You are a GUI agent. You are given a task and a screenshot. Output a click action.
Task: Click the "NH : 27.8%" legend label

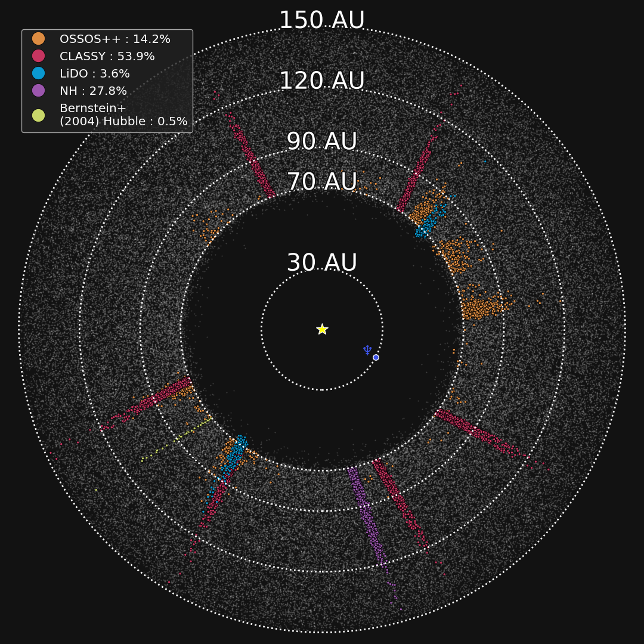93,91
